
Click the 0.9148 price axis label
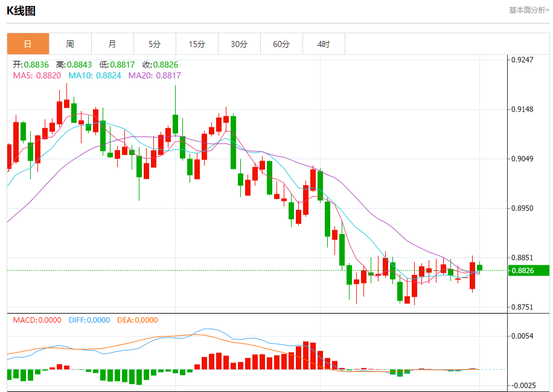pos(522,109)
